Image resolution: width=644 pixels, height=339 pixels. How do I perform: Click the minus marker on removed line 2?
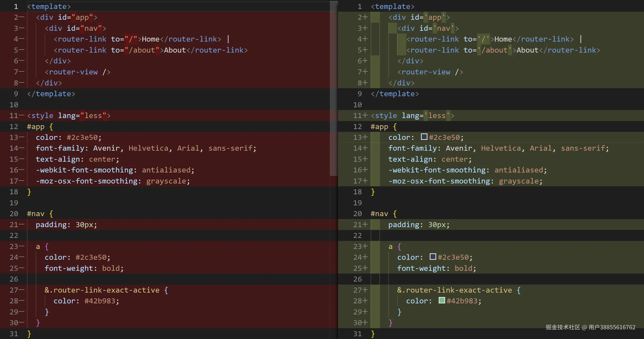[22, 17]
